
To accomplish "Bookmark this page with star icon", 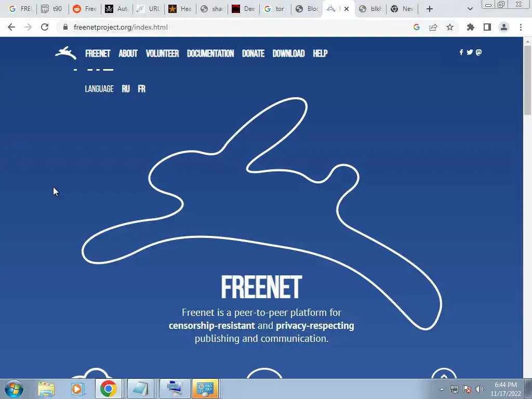I will pyautogui.click(x=450, y=27).
